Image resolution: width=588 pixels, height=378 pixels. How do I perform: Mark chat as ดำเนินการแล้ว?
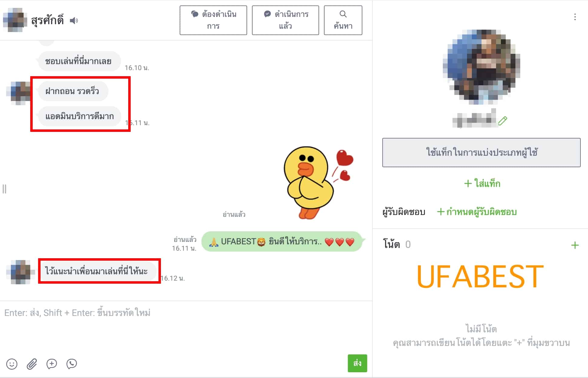pos(285,20)
